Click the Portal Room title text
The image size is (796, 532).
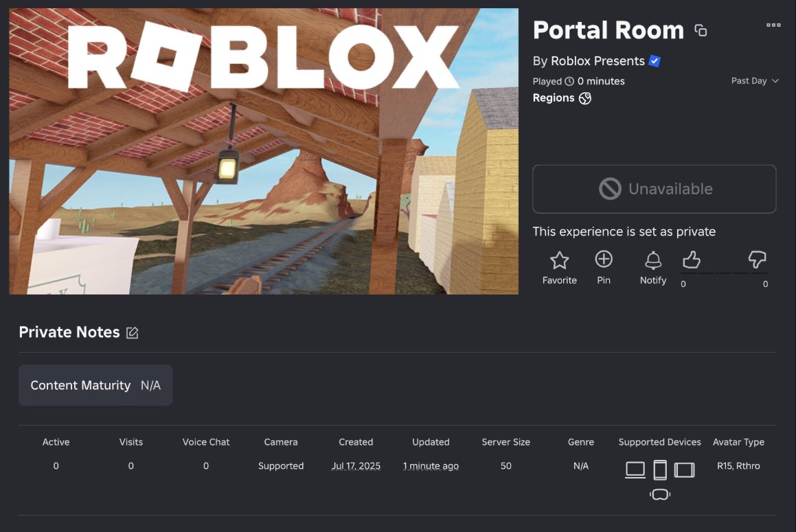pos(609,30)
